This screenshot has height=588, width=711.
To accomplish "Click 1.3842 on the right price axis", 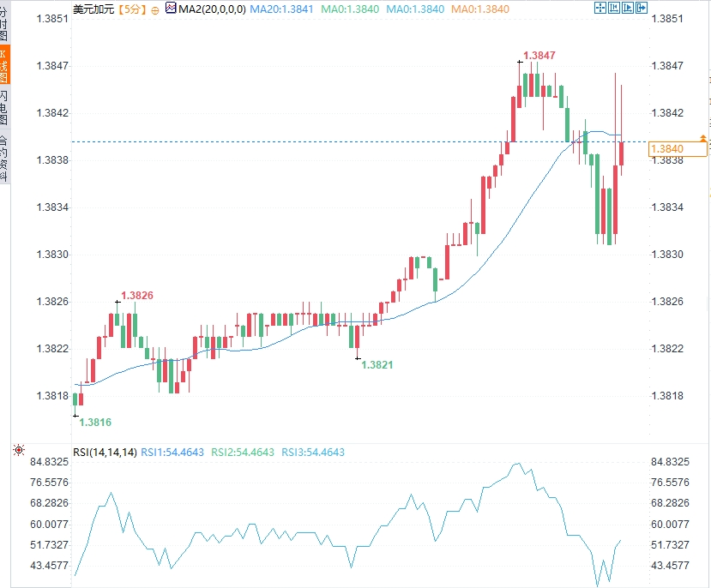I will tap(667, 113).
